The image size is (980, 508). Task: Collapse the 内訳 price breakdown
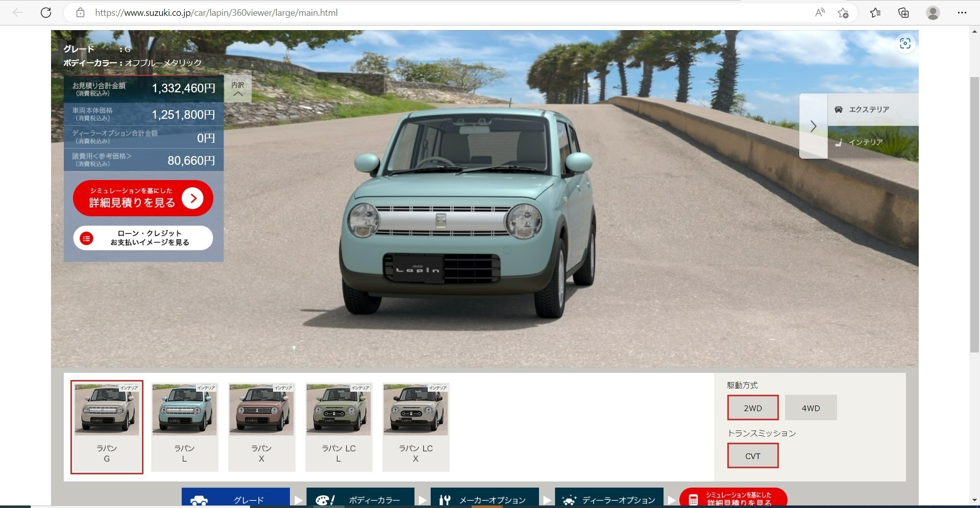click(238, 89)
